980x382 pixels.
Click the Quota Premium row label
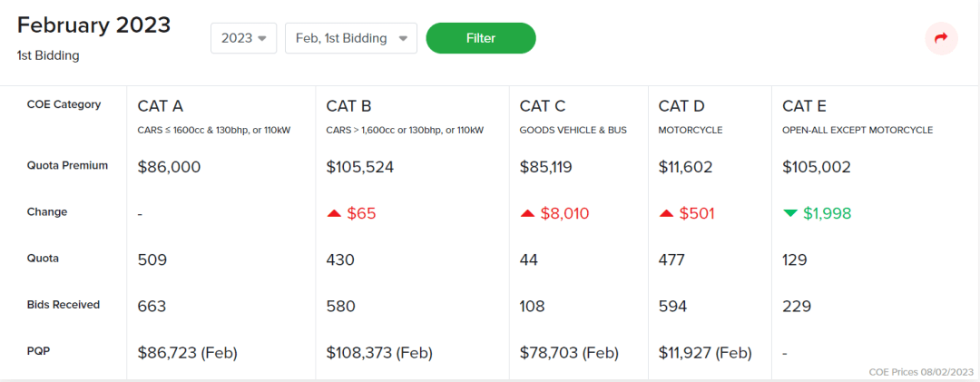(68, 166)
